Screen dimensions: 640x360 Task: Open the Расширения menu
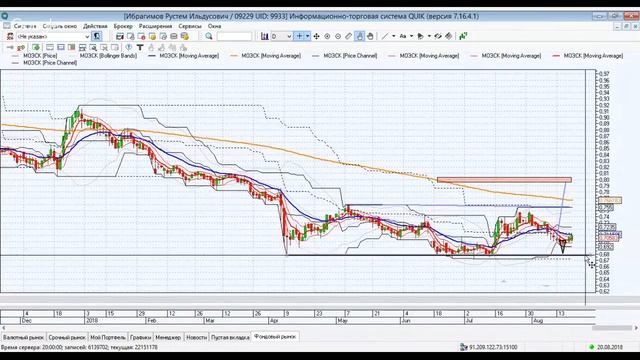point(155,26)
